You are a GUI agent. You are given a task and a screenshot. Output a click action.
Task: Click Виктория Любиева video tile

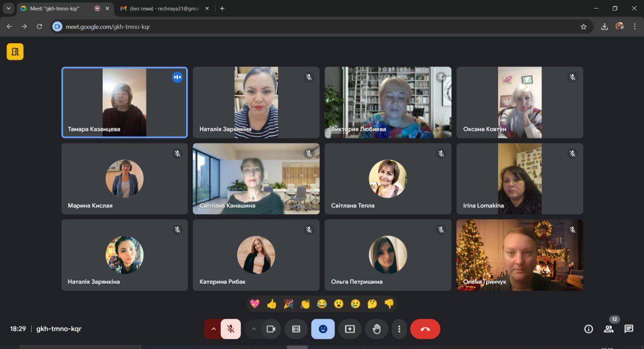click(388, 103)
